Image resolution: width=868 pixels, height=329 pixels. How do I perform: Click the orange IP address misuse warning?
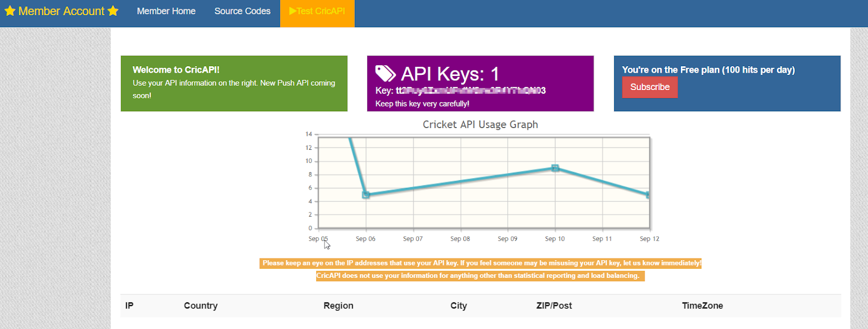(481, 263)
